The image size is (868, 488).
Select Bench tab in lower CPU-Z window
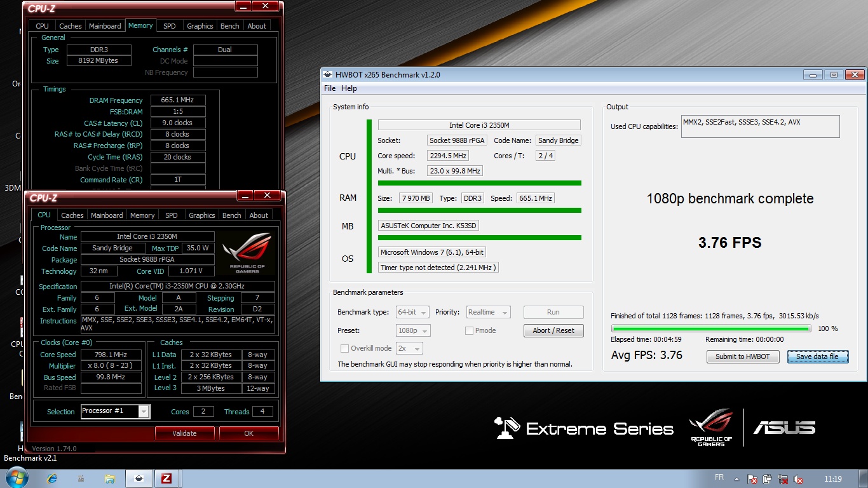(232, 215)
